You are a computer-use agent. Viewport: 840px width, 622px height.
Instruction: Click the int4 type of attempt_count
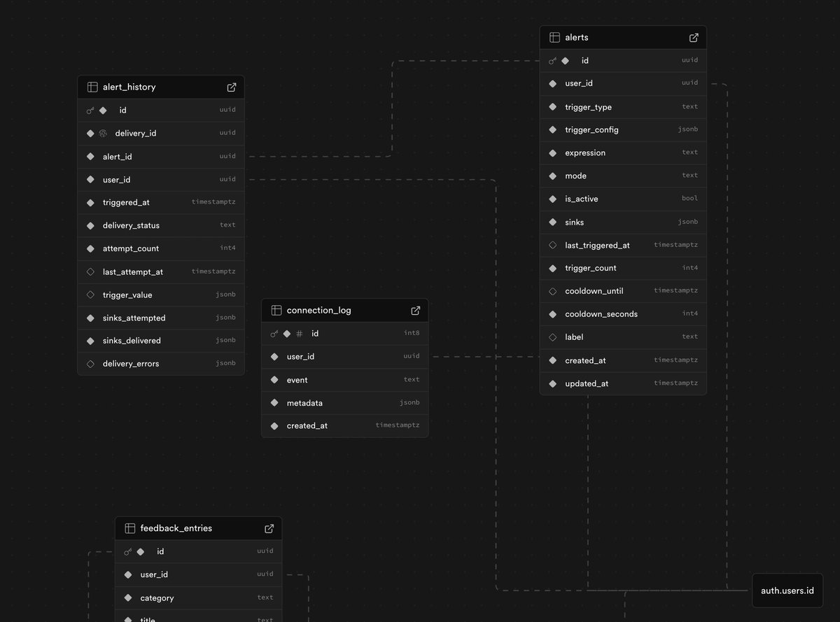[227, 248]
